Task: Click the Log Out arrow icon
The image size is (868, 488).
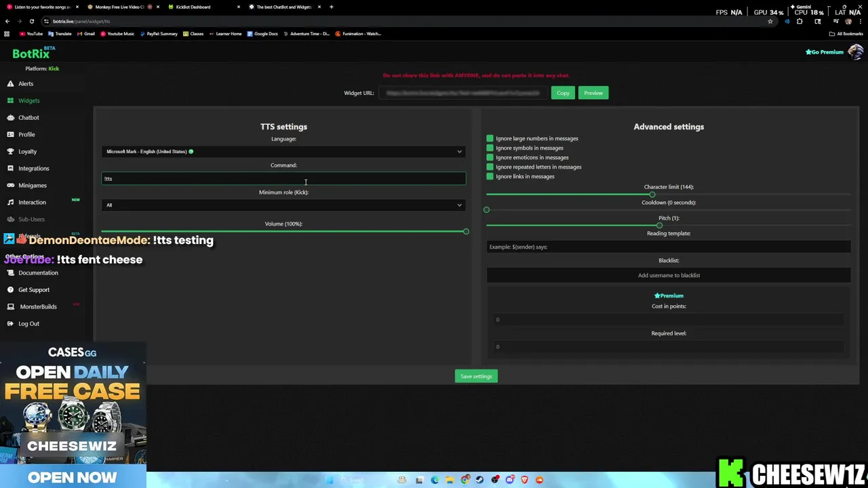Action: (x=10, y=324)
